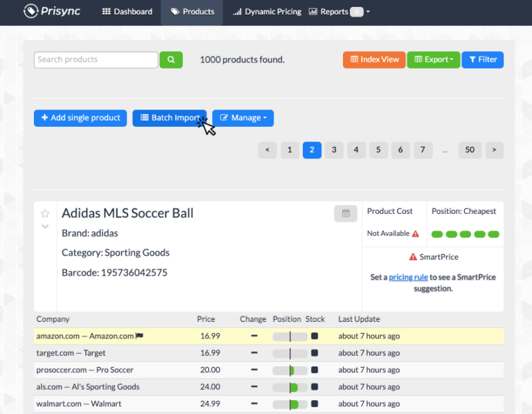Click the calendar icon on product card
The width and height of the screenshot is (532, 414).
pos(346,214)
